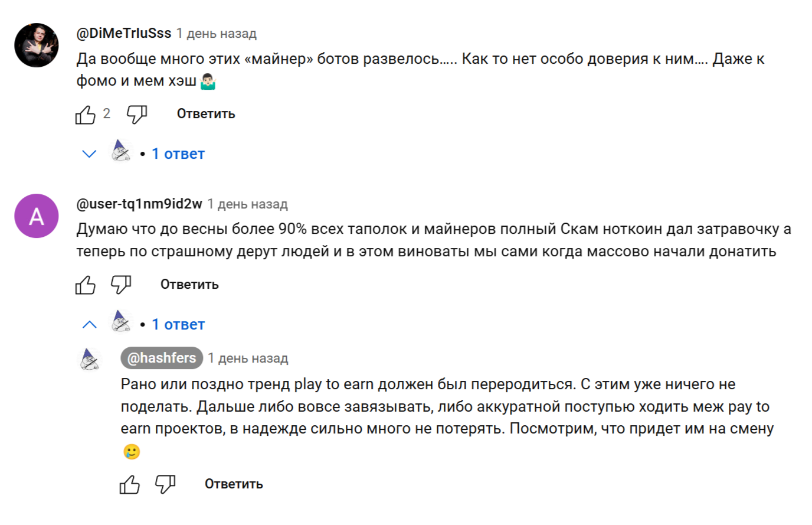
Task: Click "1 ответ" under the user-tq1nm9id2w comment
Action: (x=178, y=325)
